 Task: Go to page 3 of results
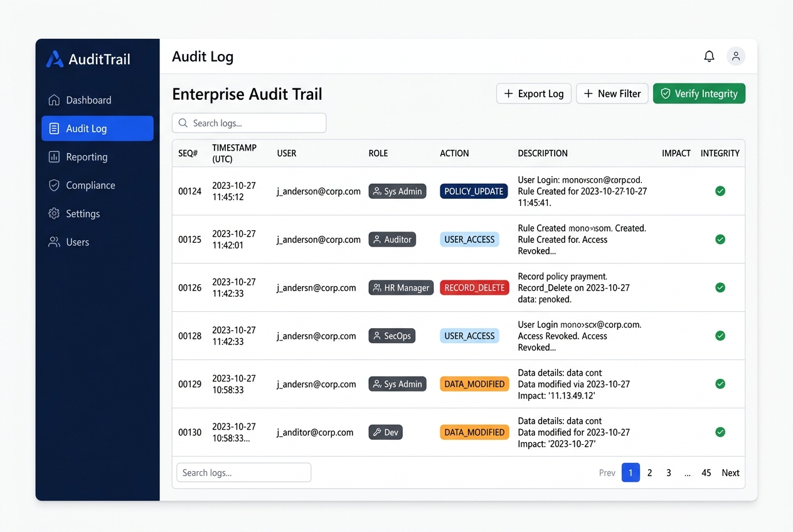click(669, 472)
